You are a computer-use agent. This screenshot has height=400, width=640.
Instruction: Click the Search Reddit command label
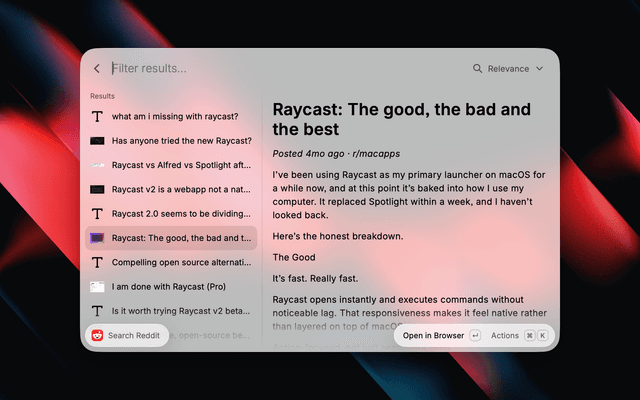pyautogui.click(x=134, y=336)
